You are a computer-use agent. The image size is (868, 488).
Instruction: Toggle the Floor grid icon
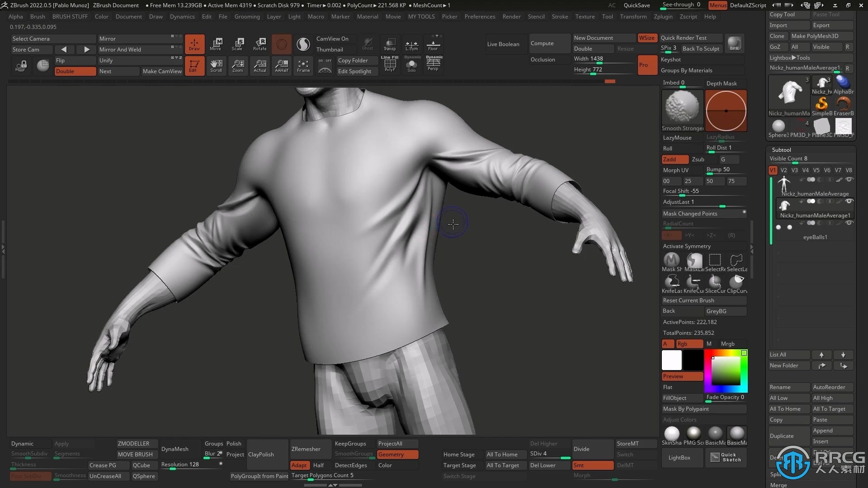[x=433, y=44]
